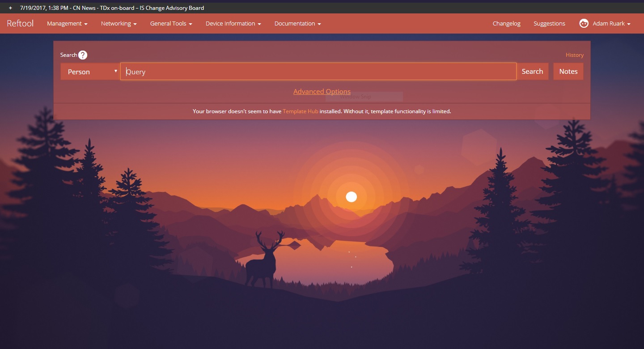This screenshot has height=349, width=644.
Task: Expand the Networking menu
Action: (119, 24)
